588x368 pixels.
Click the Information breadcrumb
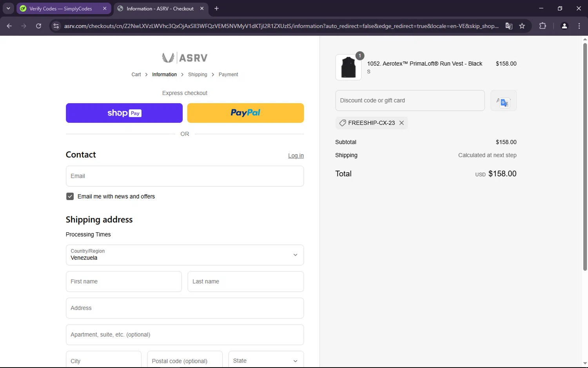tap(164, 75)
